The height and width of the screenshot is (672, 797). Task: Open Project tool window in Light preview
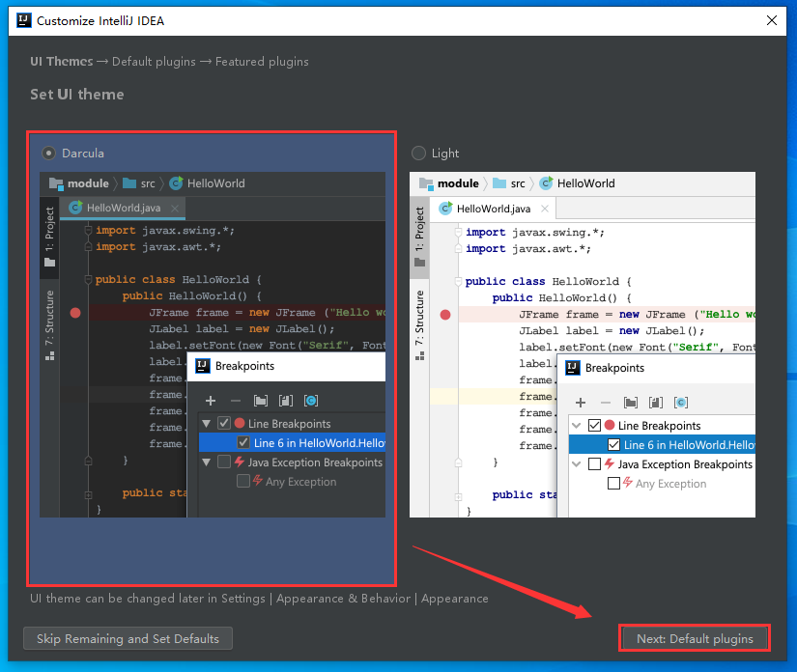(x=419, y=237)
